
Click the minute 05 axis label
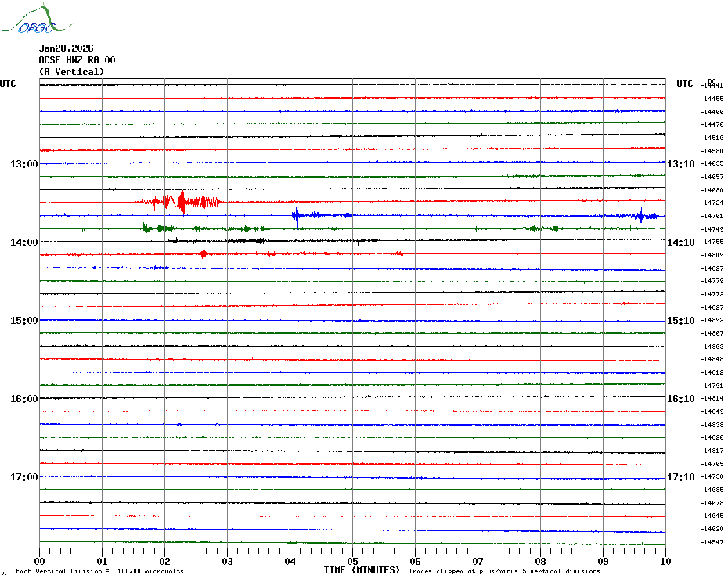pos(353,561)
